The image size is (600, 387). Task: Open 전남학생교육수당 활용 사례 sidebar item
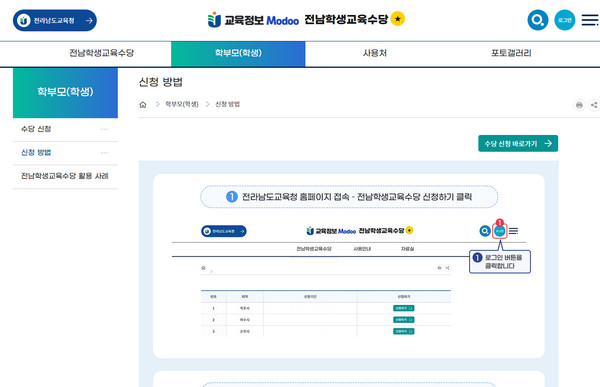(x=65, y=176)
